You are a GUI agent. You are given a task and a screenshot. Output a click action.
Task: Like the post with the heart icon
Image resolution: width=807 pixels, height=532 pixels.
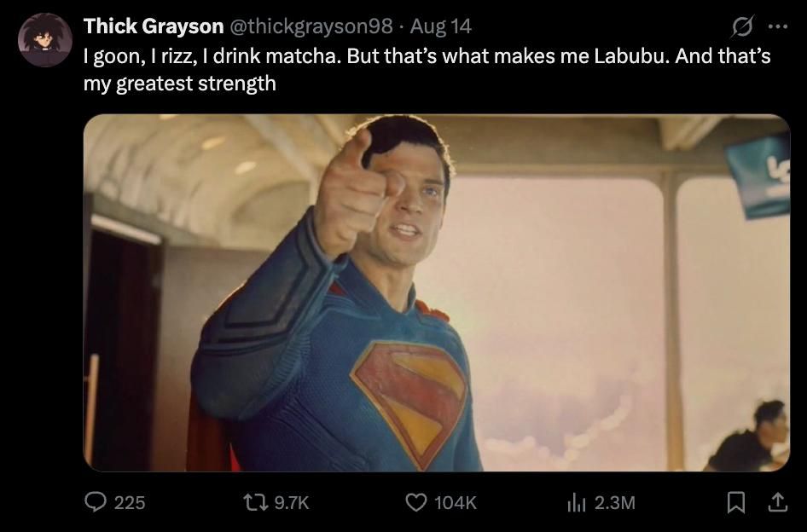[415, 502]
